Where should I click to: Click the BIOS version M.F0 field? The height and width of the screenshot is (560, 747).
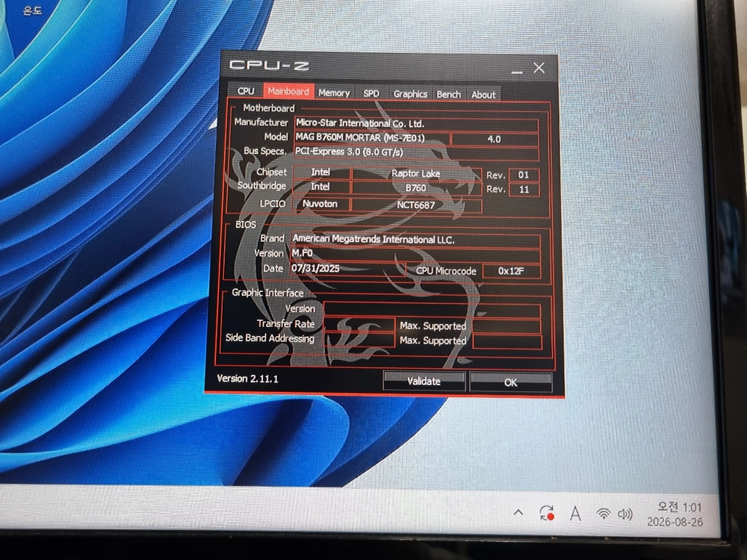[x=415, y=254]
